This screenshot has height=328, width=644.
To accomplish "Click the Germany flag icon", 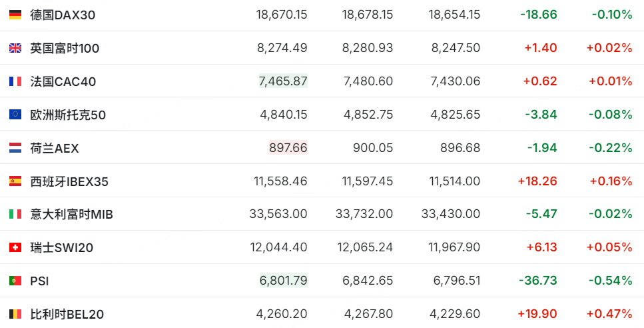I will tap(15, 14).
